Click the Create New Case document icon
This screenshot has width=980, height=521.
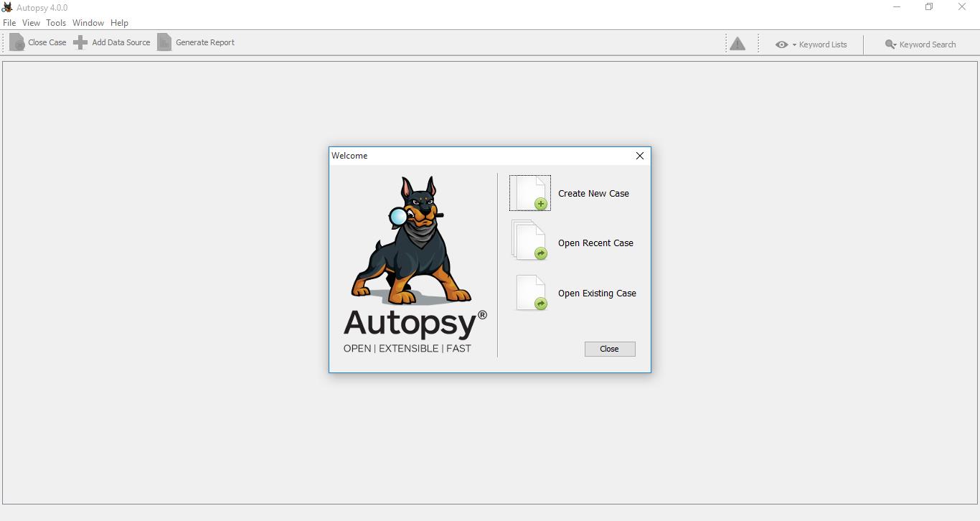tap(531, 193)
